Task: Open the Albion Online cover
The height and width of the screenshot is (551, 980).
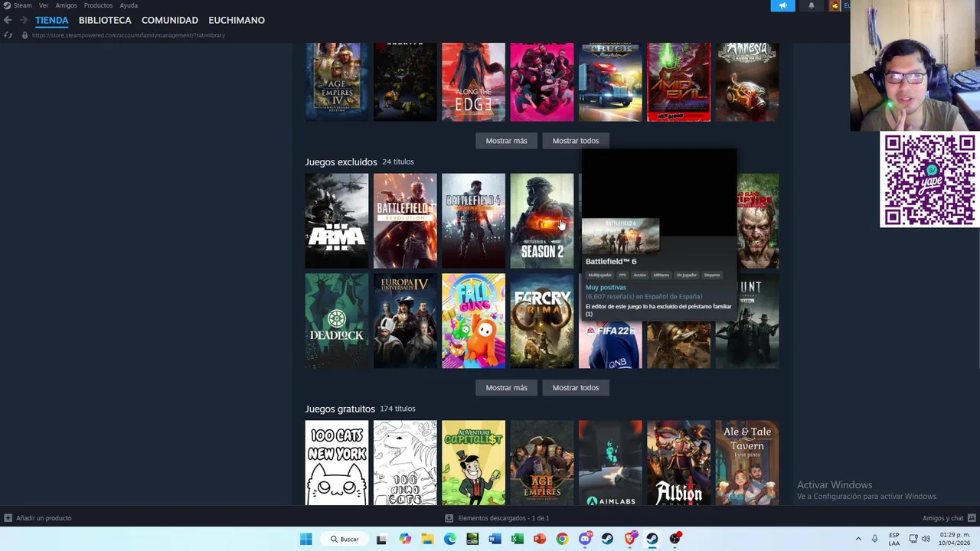Action: click(x=678, y=463)
